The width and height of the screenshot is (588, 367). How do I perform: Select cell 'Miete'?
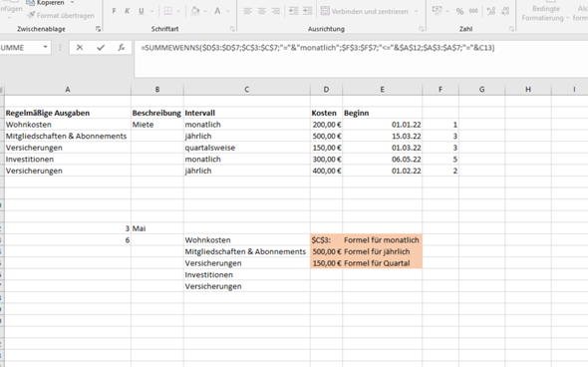pos(157,125)
